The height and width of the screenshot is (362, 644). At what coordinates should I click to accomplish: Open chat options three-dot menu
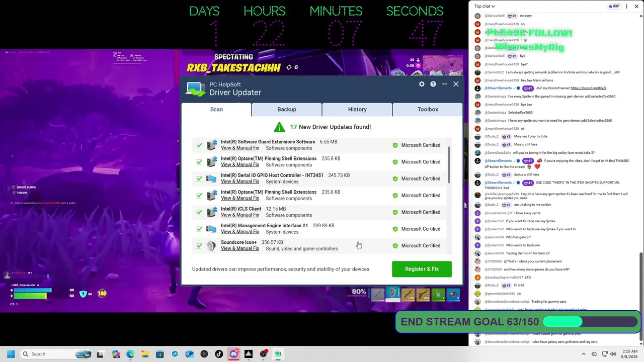[627, 7]
